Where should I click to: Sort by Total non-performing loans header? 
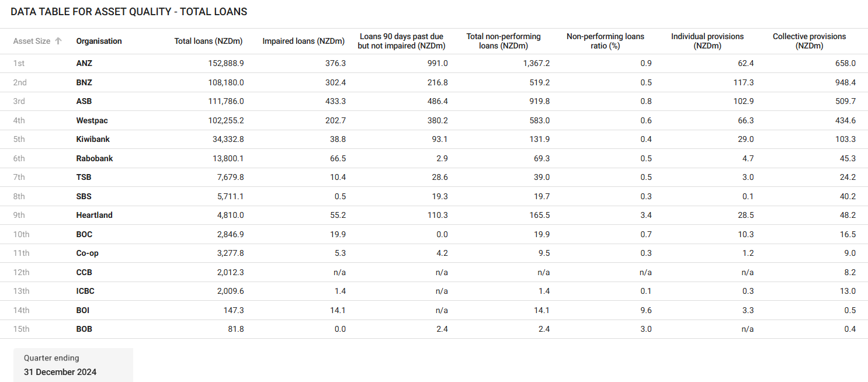[x=504, y=41]
